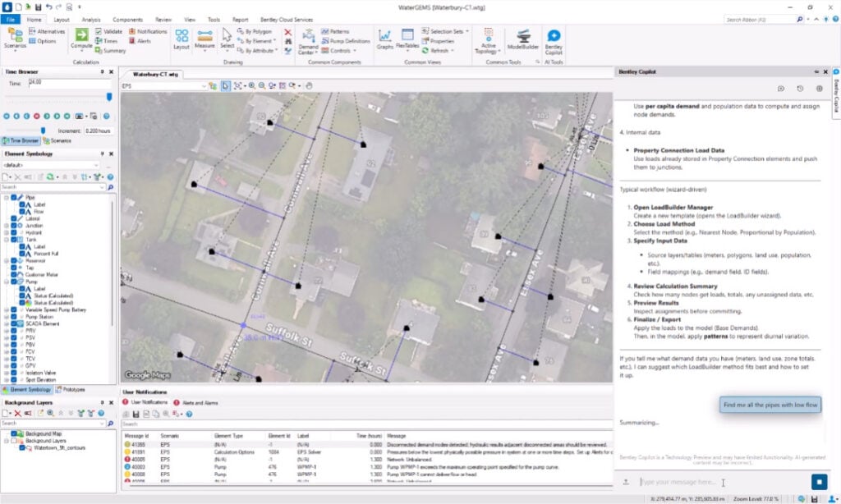The height and width of the screenshot is (504, 841).
Task: Click stop generating button in Copilot
Action: (x=819, y=482)
